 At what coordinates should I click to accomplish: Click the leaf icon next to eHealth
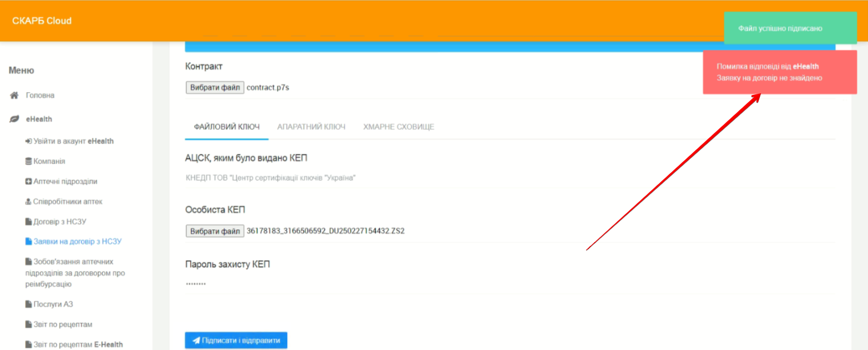tap(15, 119)
